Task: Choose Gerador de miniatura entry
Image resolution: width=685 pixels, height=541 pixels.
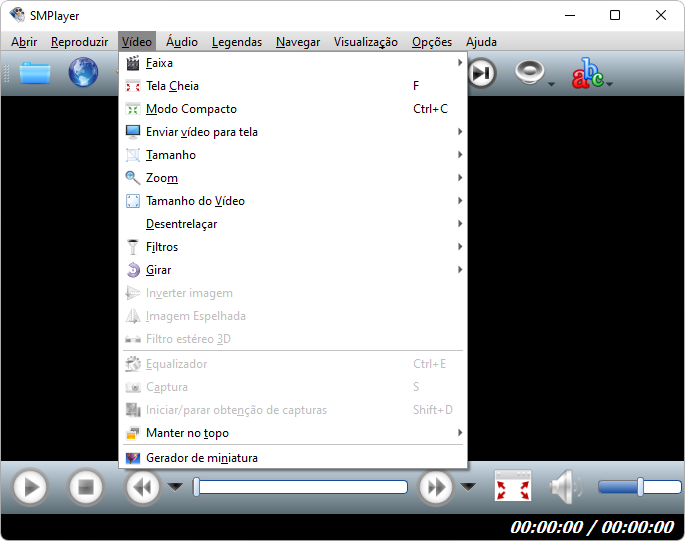Action: coord(293,458)
